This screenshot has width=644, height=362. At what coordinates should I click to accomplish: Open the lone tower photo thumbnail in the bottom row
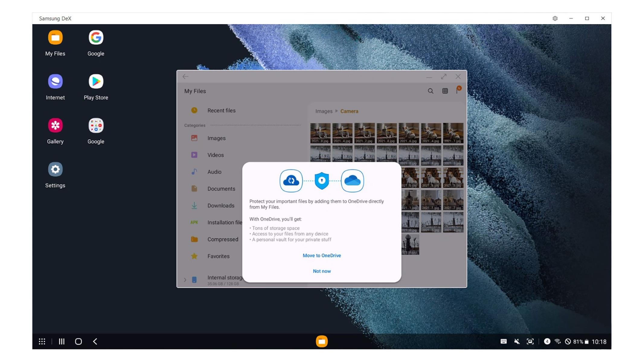[410, 245]
